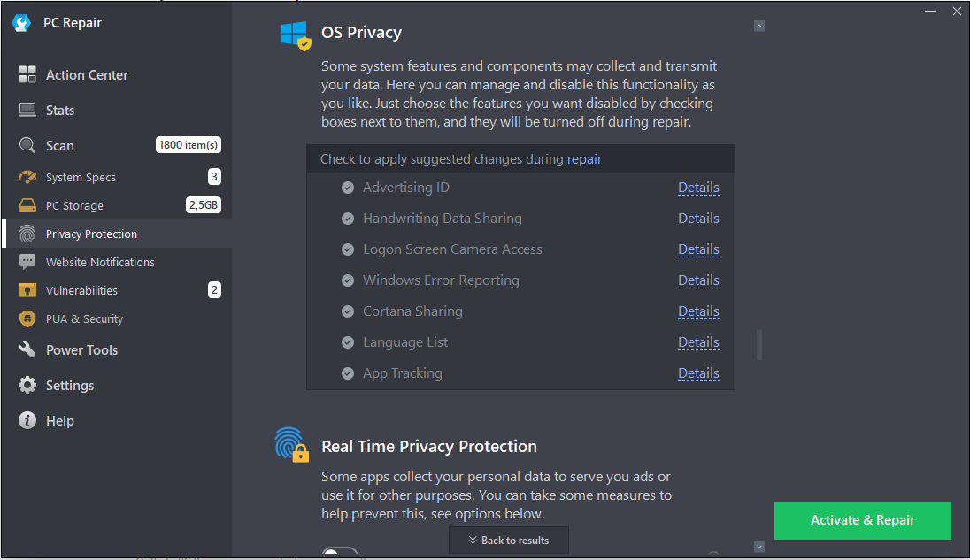The height and width of the screenshot is (560, 970).
Task: Switch to Website Notifications section
Action: [x=100, y=262]
